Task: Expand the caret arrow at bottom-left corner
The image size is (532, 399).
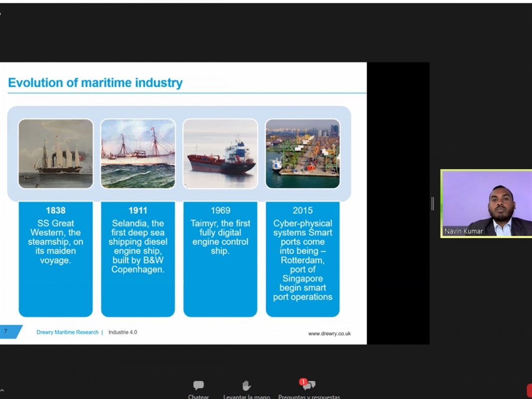Action: pyautogui.click(x=2, y=391)
